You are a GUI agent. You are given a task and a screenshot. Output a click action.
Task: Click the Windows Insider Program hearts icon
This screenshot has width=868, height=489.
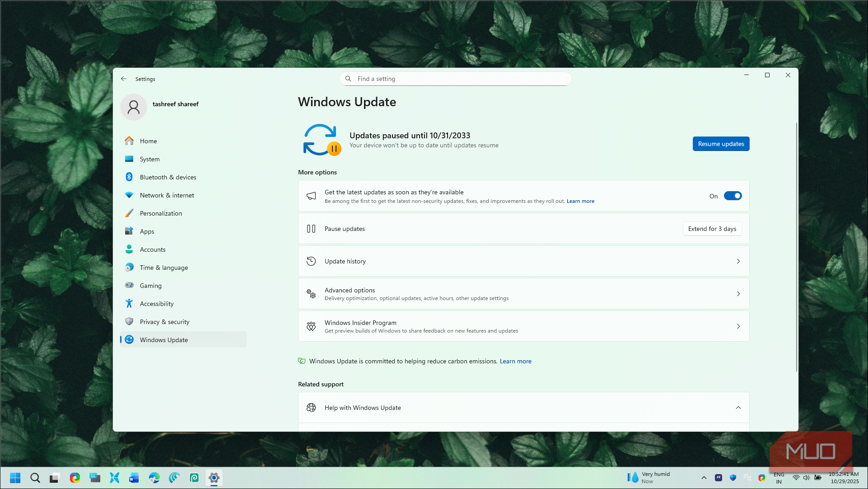(x=311, y=326)
